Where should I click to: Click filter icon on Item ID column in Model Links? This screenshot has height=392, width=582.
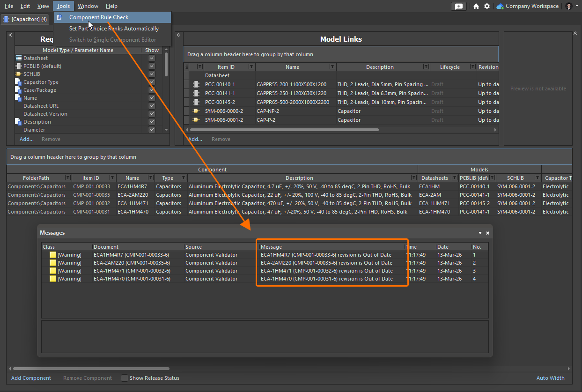[x=251, y=67]
